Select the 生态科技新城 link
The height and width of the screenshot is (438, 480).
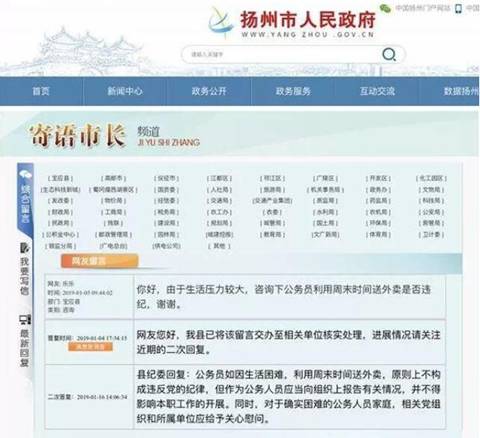pyautogui.click(x=60, y=190)
